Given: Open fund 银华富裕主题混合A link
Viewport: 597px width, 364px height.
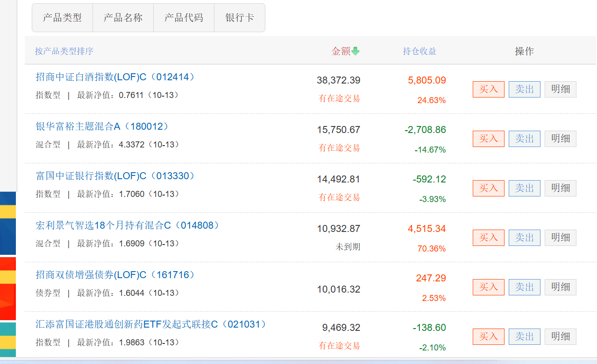Looking at the screenshot, I should tap(102, 126).
